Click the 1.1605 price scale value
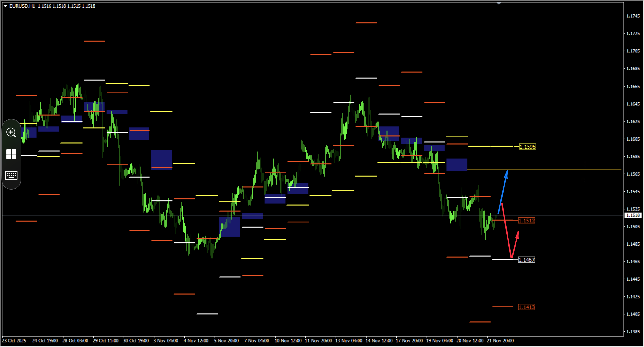 pos(633,139)
